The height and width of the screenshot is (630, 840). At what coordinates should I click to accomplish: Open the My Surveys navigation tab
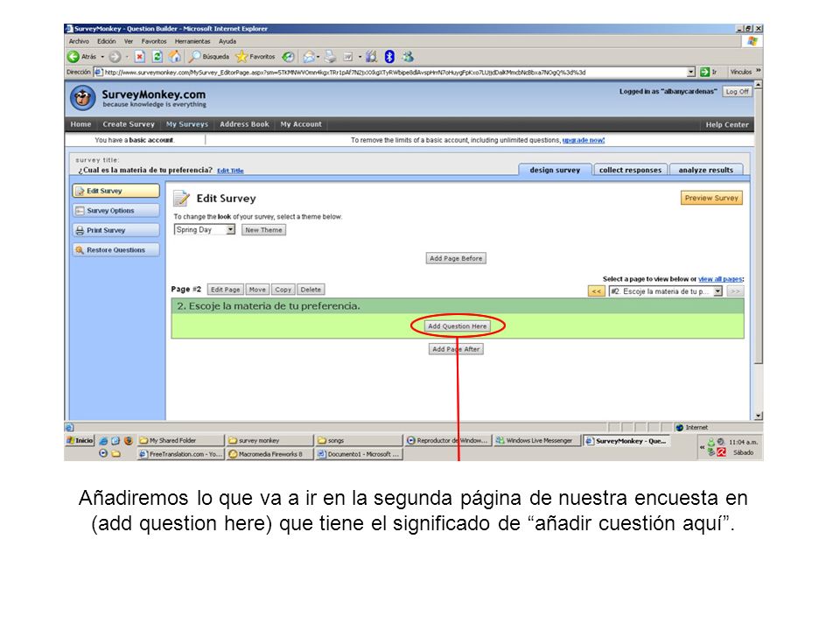point(187,124)
